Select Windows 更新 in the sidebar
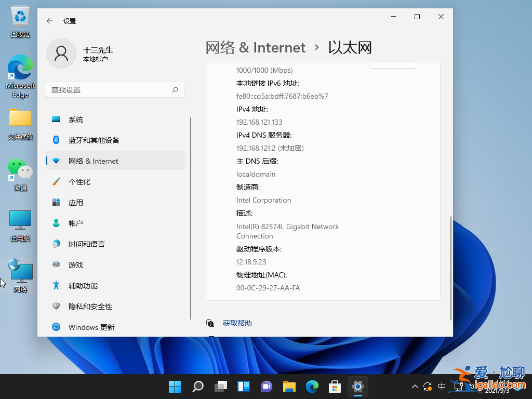Image resolution: width=532 pixels, height=399 pixels. 91,327
